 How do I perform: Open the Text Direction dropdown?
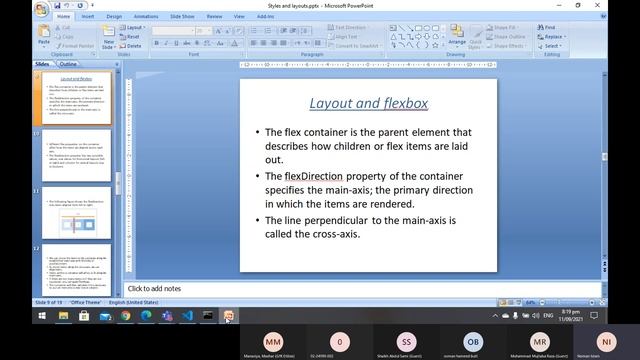(348, 27)
